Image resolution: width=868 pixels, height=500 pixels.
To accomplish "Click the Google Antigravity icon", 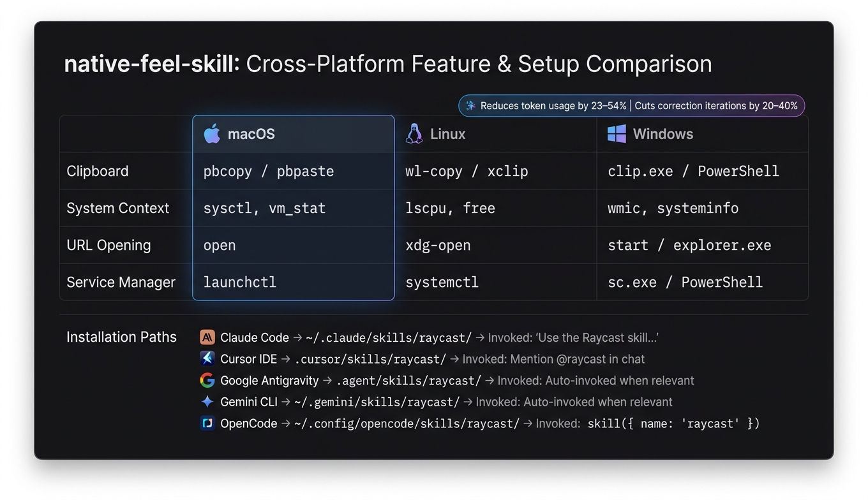I will coord(207,380).
